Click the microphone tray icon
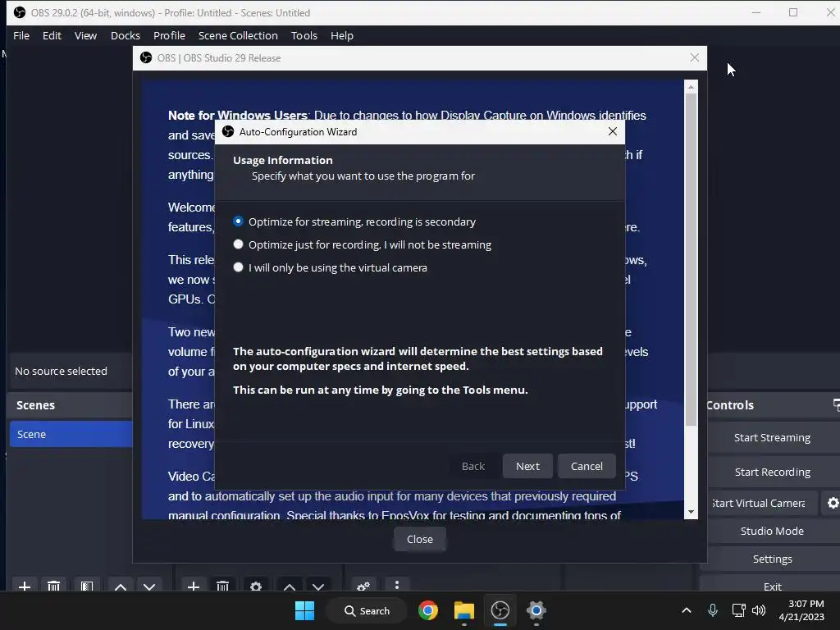 coord(713,610)
